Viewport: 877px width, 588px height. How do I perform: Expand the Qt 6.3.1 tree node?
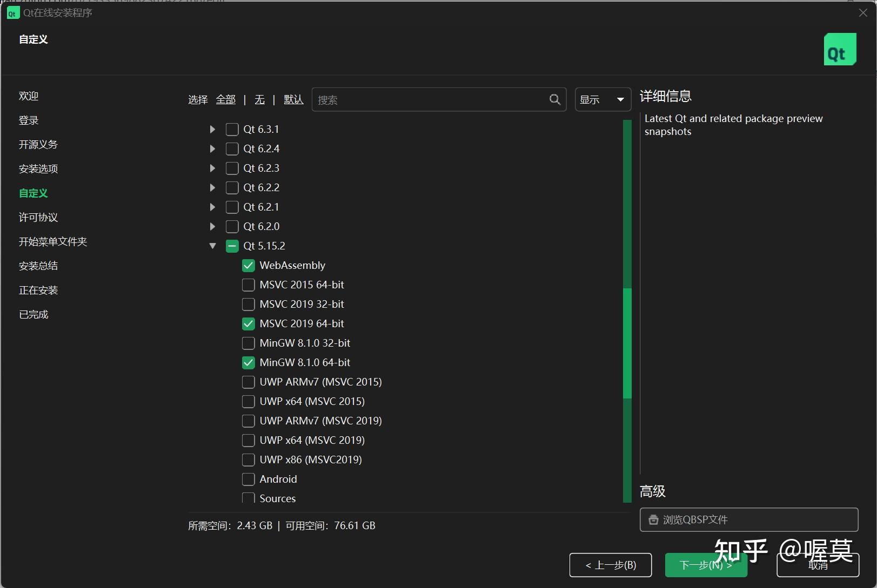(x=212, y=129)
